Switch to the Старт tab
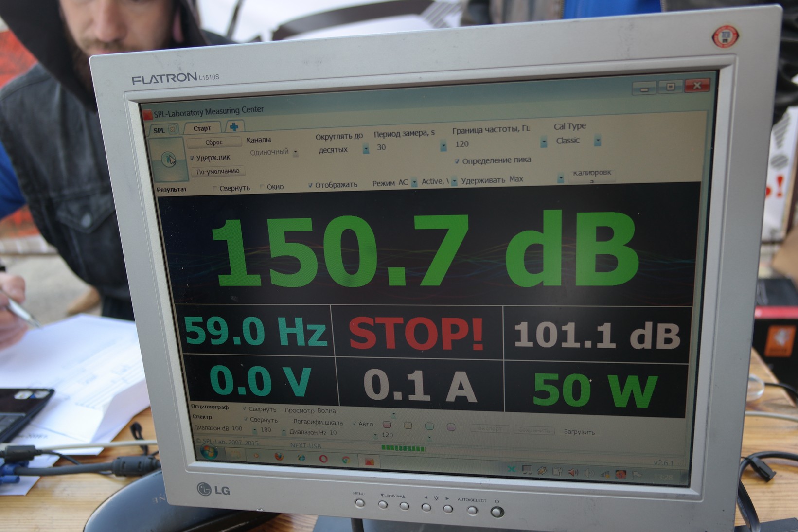The image size is (798, 532). (x=202, y=128)
